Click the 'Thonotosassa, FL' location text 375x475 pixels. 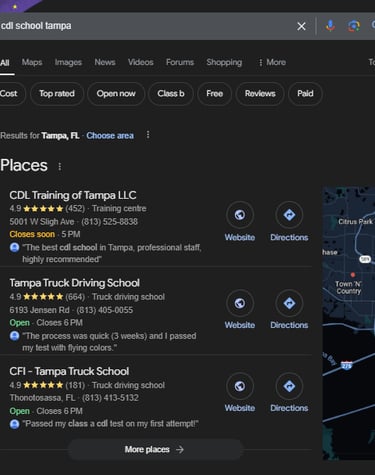pyautogui.click(x=42, y=398)
